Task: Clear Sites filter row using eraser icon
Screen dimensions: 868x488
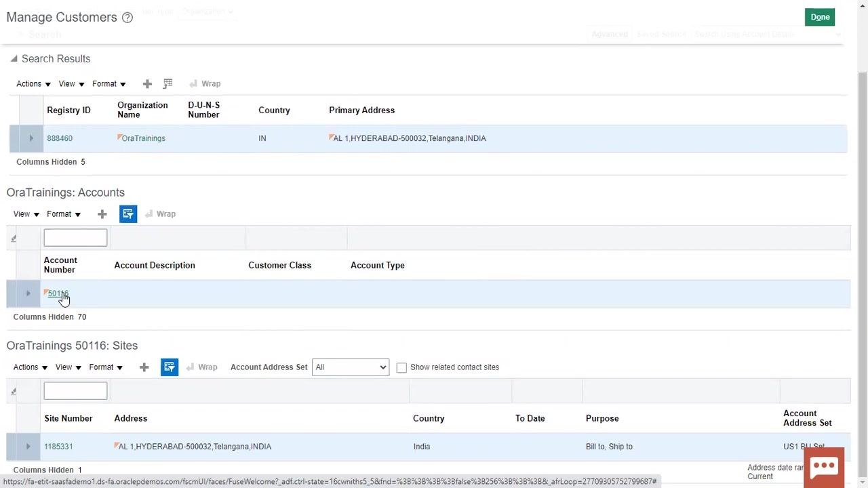Action: coord(14,391)
